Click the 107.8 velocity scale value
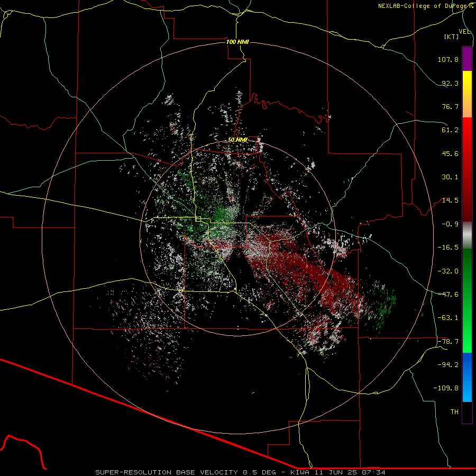This screenshot has height=476, width=476. tap(448, 59)
